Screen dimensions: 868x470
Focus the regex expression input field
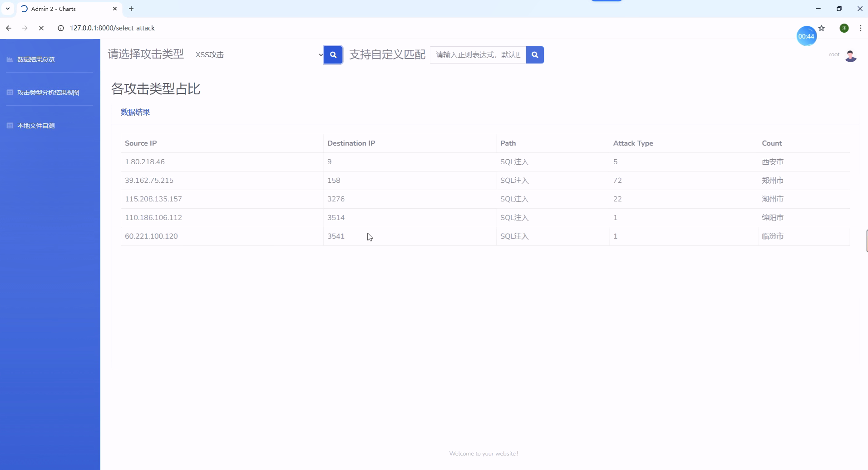point(478,55)
